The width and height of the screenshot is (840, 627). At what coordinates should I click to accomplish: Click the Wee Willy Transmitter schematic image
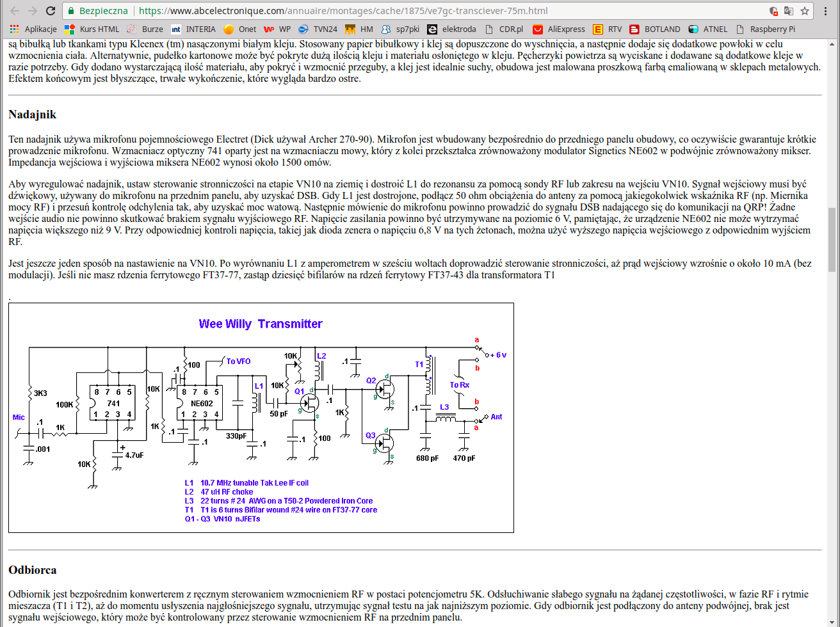point(261,417)
